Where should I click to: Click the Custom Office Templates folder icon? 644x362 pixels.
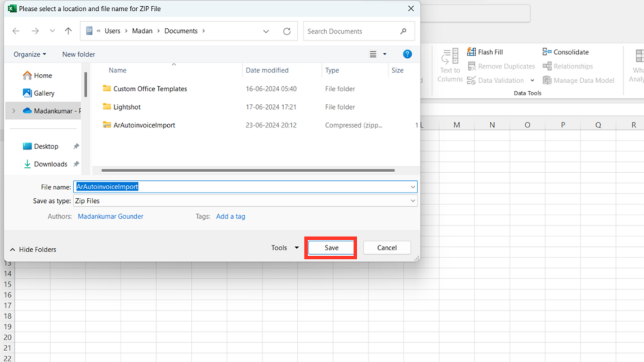(x=107, y=89)
